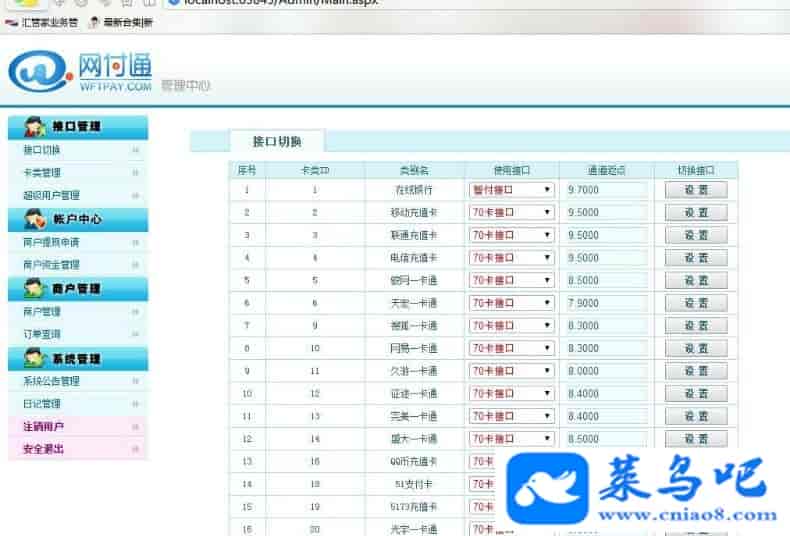Open interface dropdown for 移动充值卡 row
Image resolution: width=790 pixels, height=536 pixels.
[x=511, y=213]
